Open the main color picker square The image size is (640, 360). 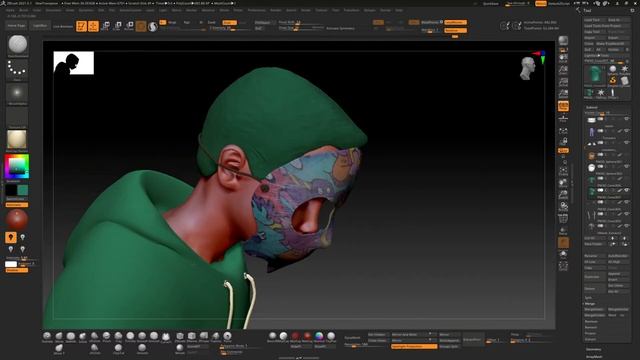coord(17,166)
